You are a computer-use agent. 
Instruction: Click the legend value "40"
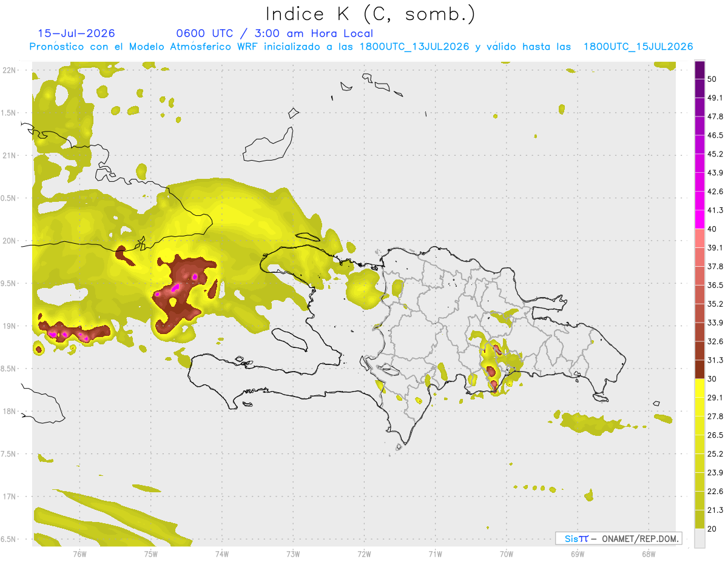[712, 229]
